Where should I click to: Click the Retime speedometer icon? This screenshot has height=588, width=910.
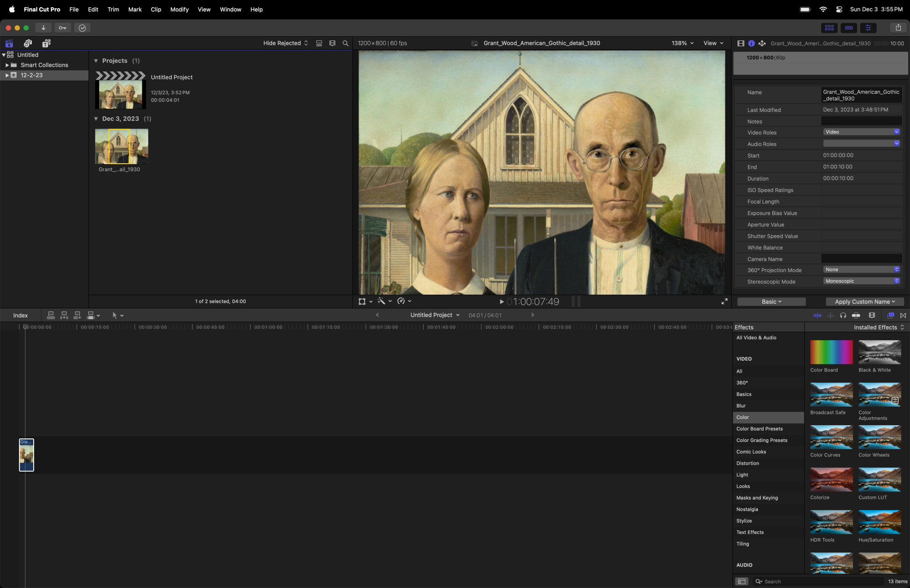(401, 301)
